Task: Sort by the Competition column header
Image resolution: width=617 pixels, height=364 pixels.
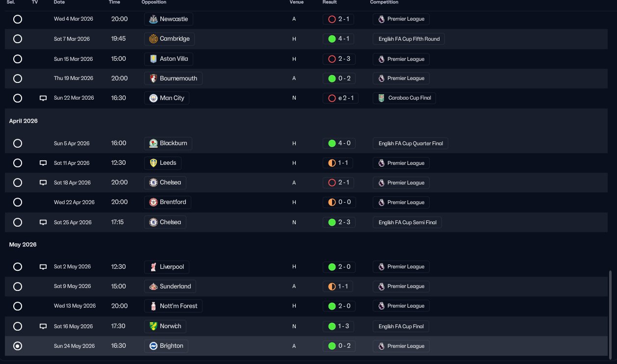Action: pos(384,2)
